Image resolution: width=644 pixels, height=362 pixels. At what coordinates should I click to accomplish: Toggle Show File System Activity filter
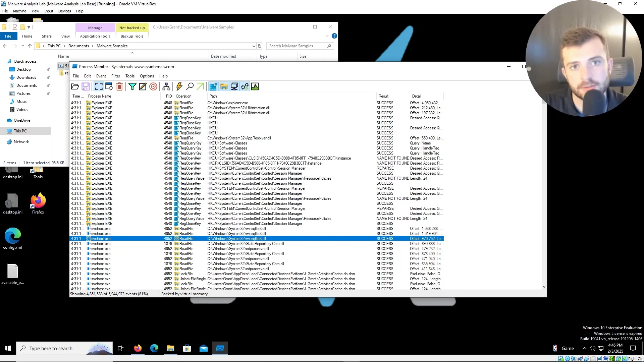(224, 87)
